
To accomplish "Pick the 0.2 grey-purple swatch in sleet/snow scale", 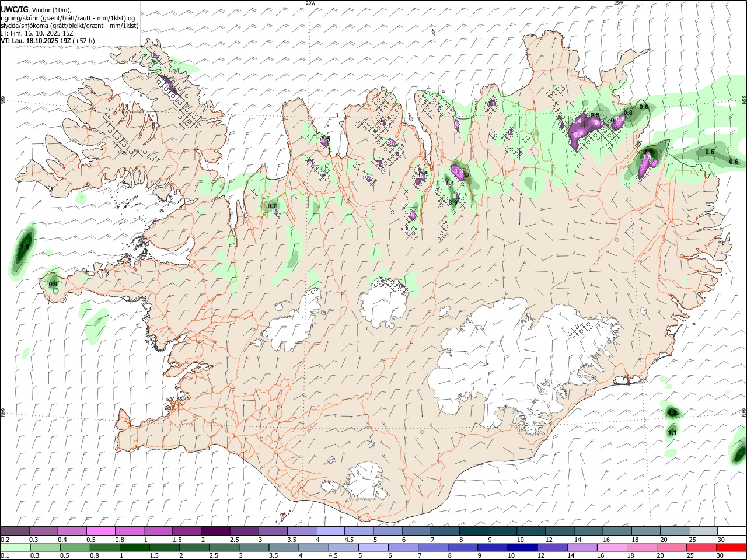I will [x=15, y=531].
